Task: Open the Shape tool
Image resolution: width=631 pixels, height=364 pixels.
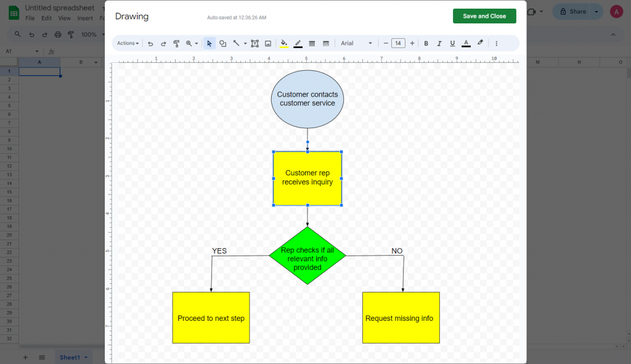Action: 222,44
